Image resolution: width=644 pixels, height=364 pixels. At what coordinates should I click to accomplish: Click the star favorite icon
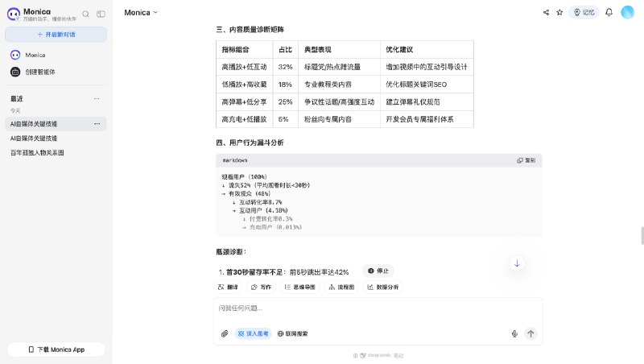559,13
